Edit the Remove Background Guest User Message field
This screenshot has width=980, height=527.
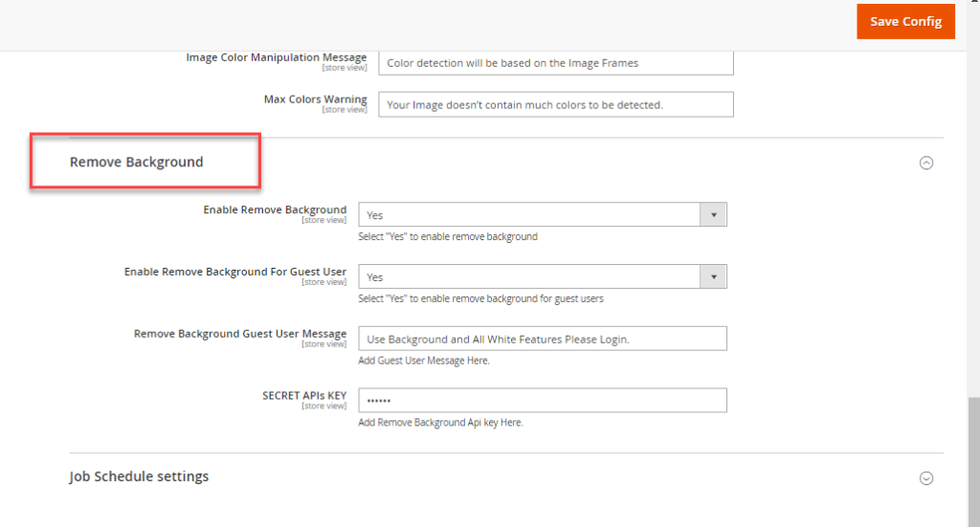click(543, 339)
